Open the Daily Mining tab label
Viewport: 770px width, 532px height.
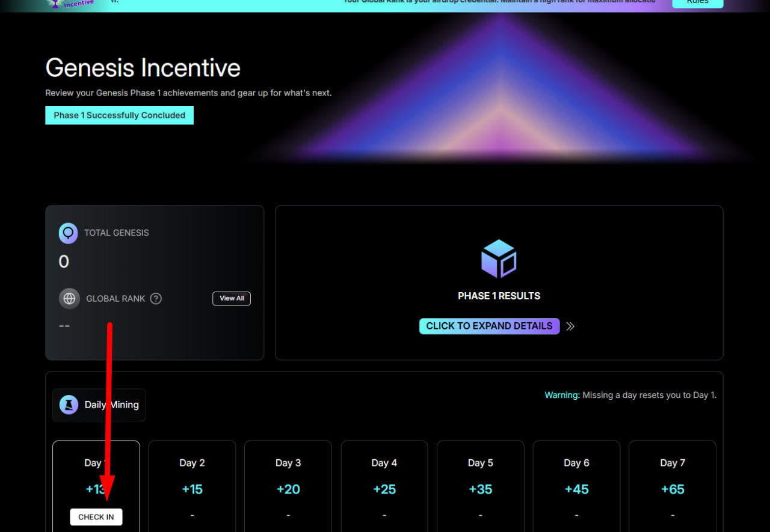pos(99,405)
